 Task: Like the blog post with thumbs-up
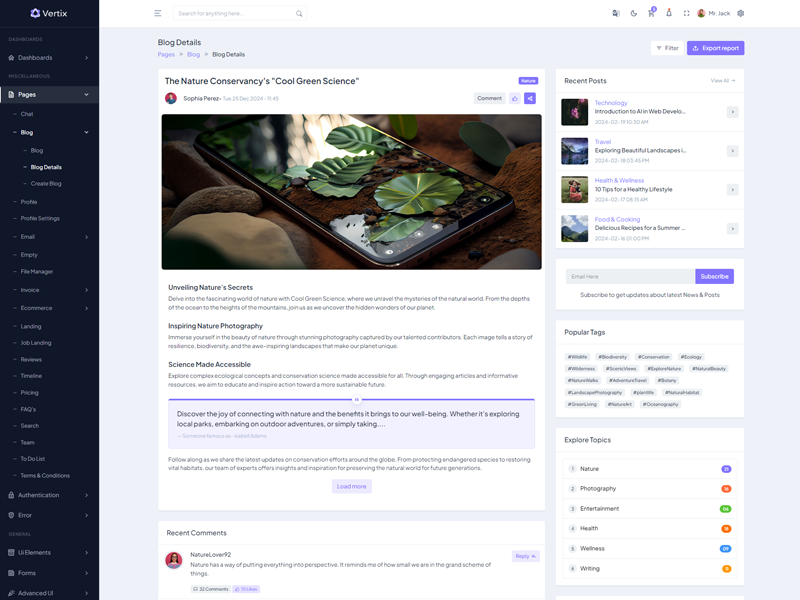(515, 98)
